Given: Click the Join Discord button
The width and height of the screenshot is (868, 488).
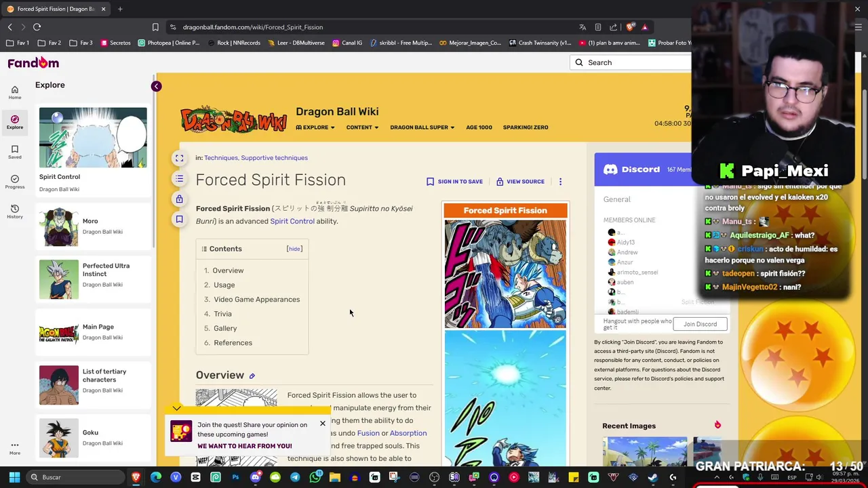Looking at the screenshot, I should 700,324.
